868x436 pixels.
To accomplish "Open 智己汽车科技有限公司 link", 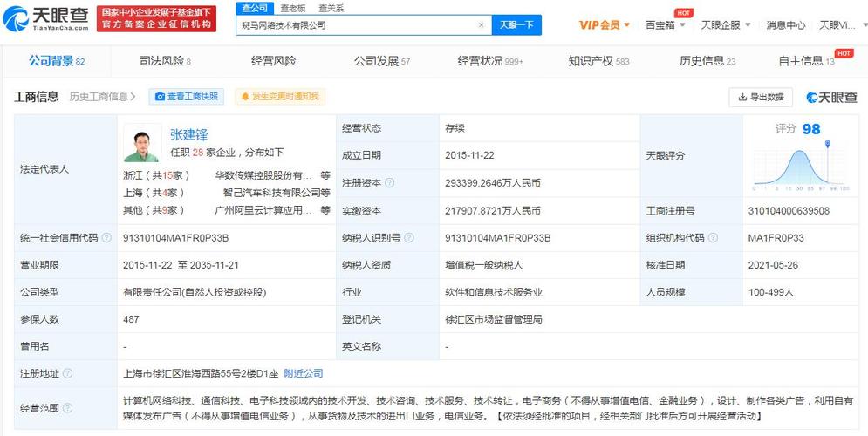I will pos(271,193).
